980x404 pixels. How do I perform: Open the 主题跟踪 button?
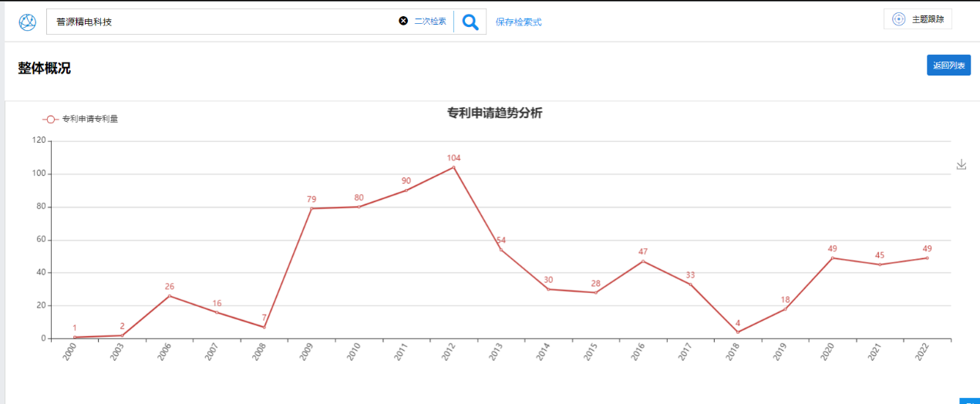tap(918, 19)
